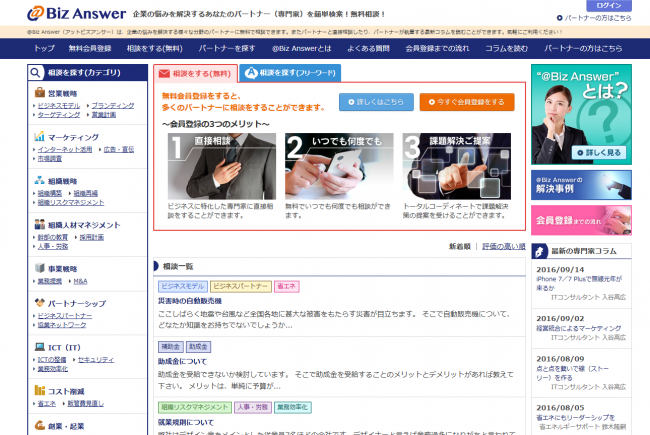650x435 pixels.
Task: Click the ログイン button
Action: coord(609,5)
